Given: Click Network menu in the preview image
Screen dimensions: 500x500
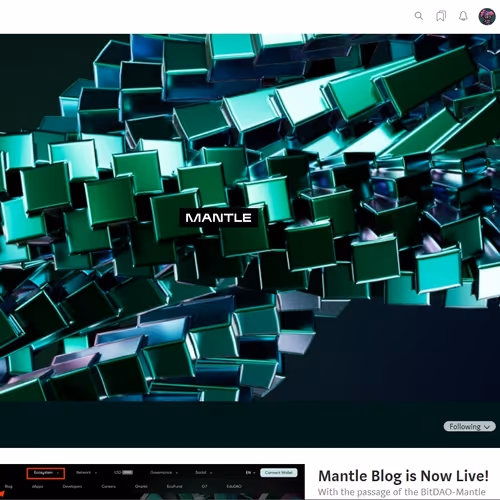Looking at the screenshot, I should click(x=86, y=473).
